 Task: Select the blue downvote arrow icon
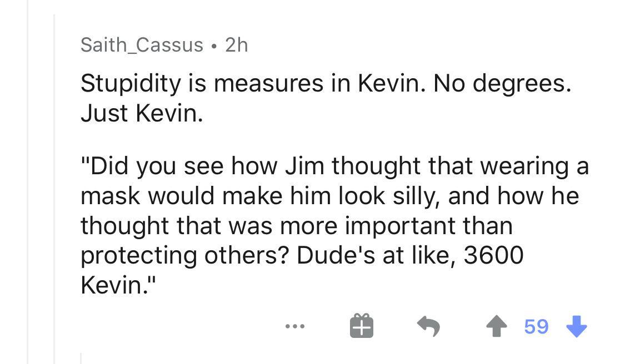(x=576, y=327)
